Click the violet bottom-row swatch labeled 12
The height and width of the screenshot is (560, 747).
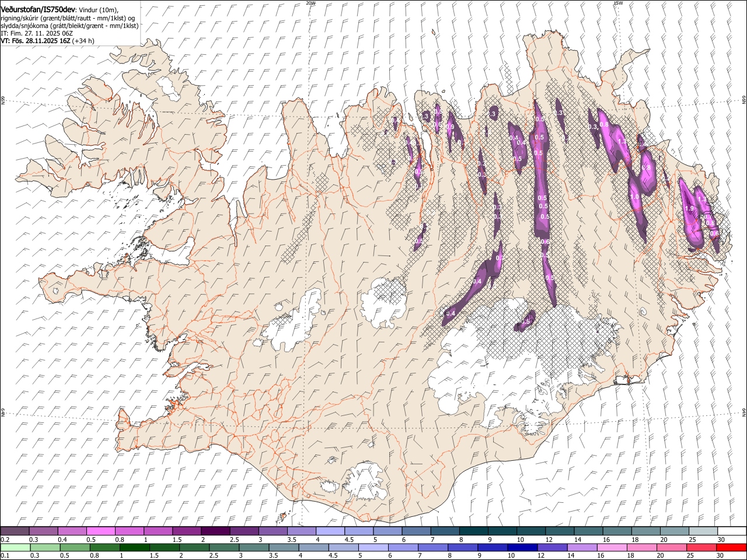(x=551, y=547)
